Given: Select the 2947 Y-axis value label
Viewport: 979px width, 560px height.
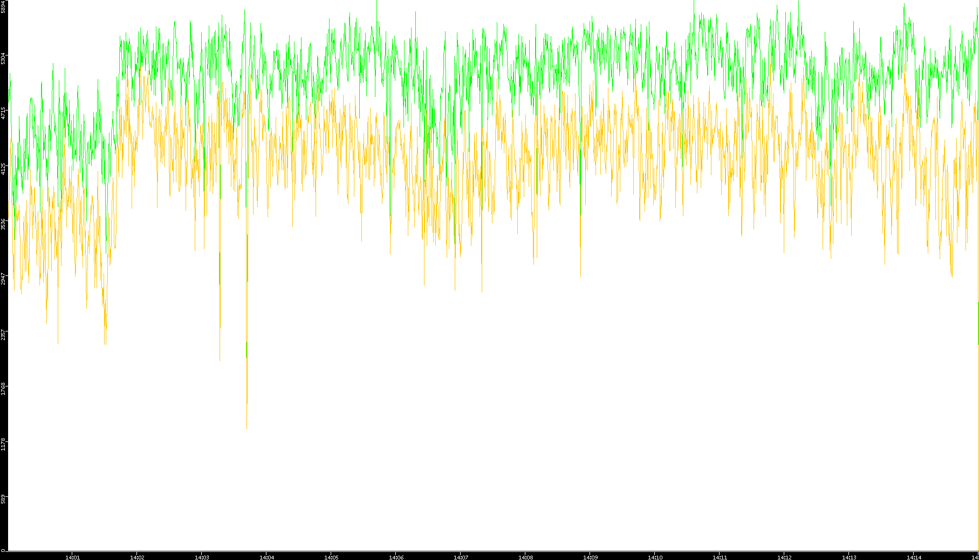Looking at the screenshot, I should point(3,279).
